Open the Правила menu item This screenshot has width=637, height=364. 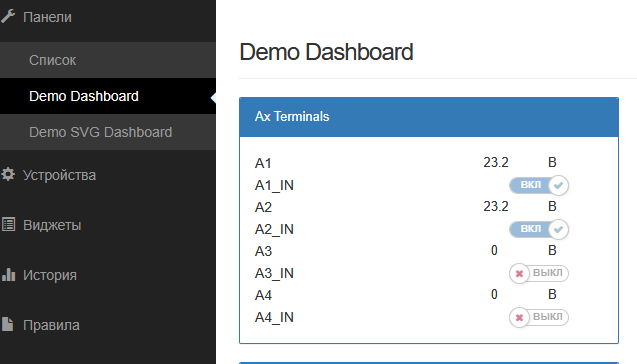tap(108, 325)
